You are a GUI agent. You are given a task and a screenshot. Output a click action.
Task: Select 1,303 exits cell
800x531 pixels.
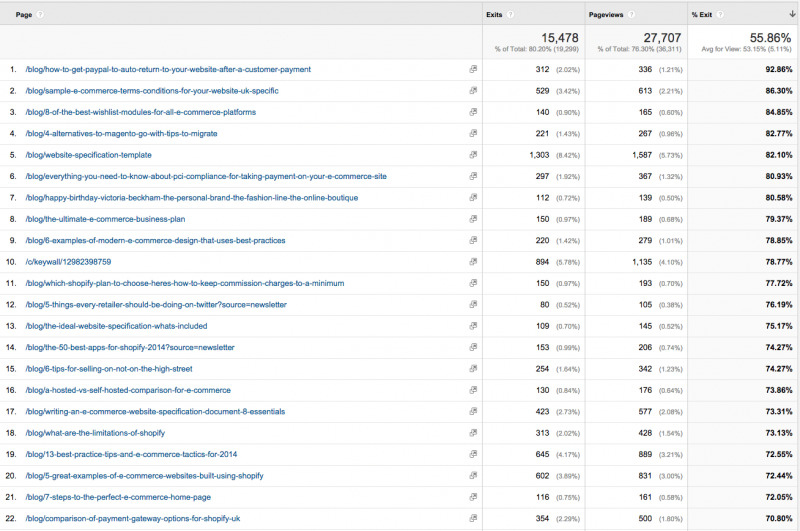[539, 155]
